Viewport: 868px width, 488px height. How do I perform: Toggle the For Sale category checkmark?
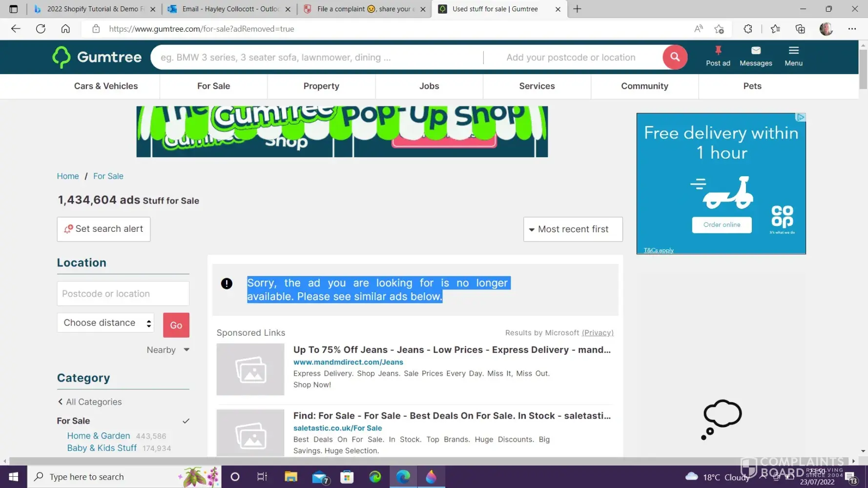pos(186,421)
